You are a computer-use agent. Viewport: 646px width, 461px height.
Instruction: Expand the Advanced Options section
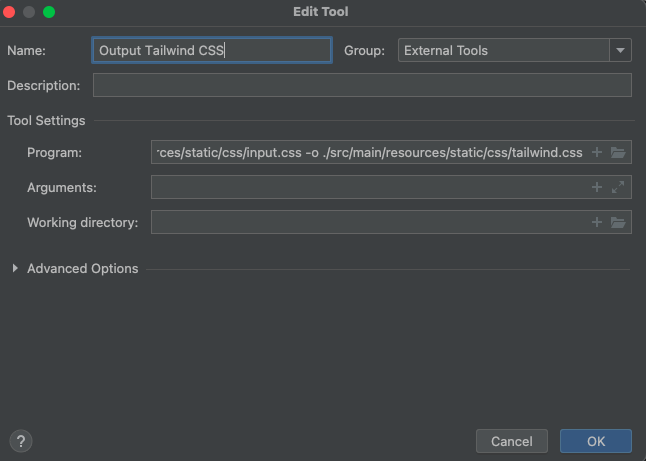click(15, 268)
